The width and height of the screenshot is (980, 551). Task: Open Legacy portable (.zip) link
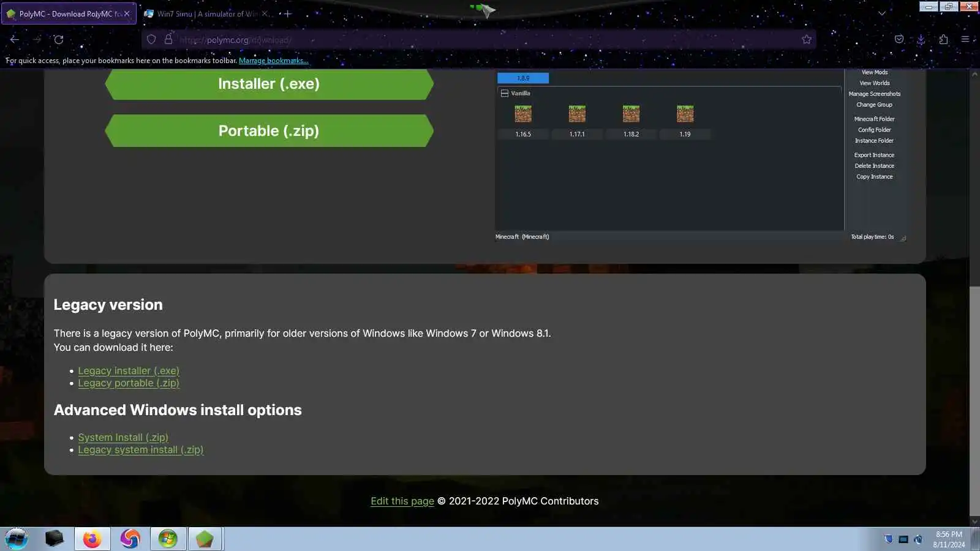coord(129,383)
